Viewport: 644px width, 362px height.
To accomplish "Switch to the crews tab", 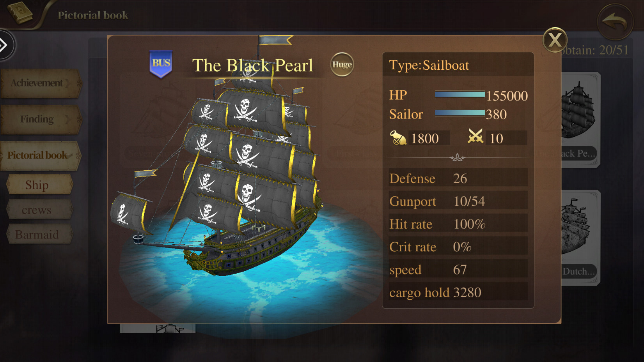I will (x=39, y=210).
